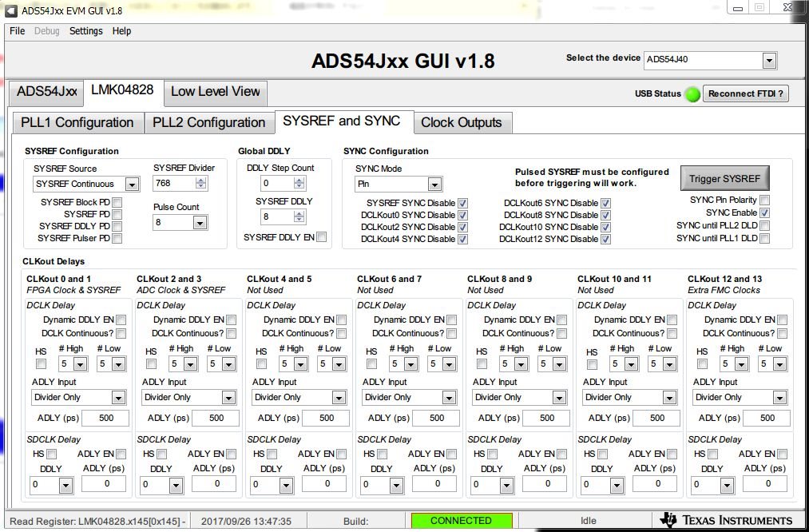This screenshot has height=532, width=809.
Task: Open CLKout 4 and 5 # Low dropdown
Action: point(339,364)
